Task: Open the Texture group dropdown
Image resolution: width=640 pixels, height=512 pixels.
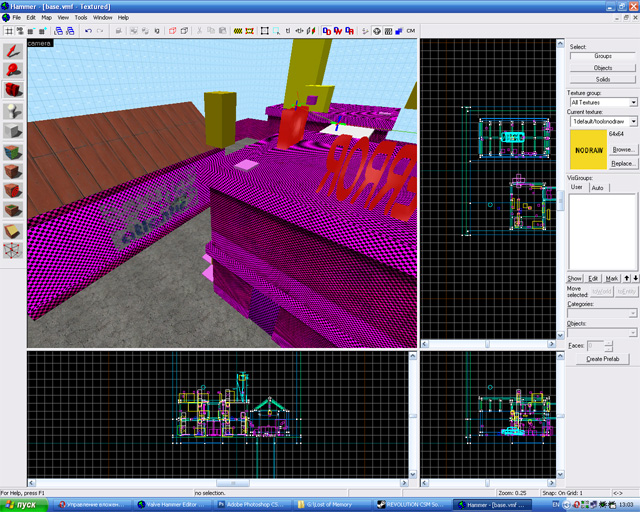Action: tap(633, 102)
